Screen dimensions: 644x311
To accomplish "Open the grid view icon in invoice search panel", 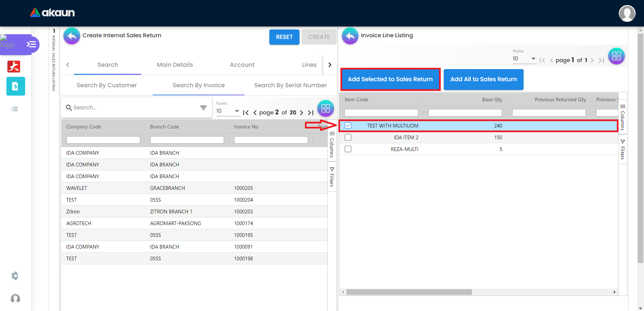I will (x=325, y=108).
